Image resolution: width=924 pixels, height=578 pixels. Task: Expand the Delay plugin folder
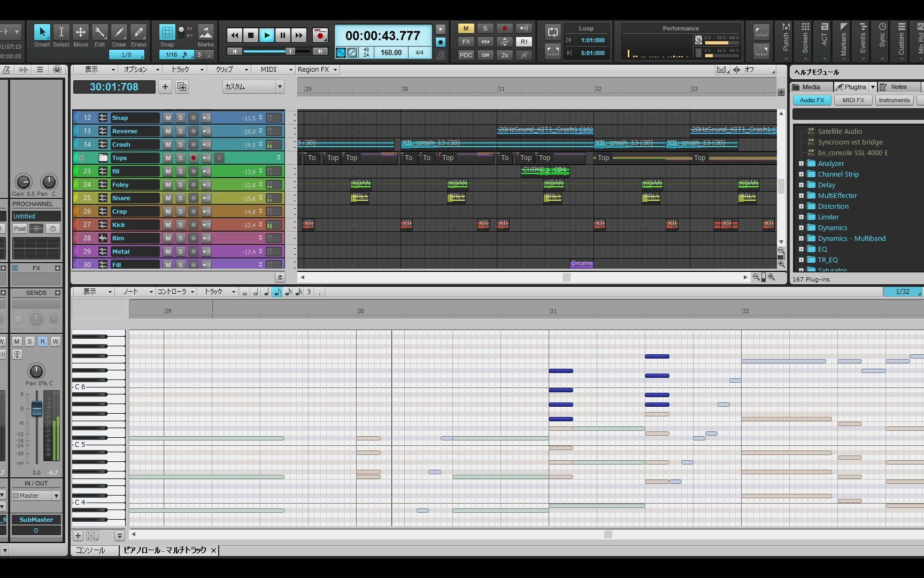801,185
